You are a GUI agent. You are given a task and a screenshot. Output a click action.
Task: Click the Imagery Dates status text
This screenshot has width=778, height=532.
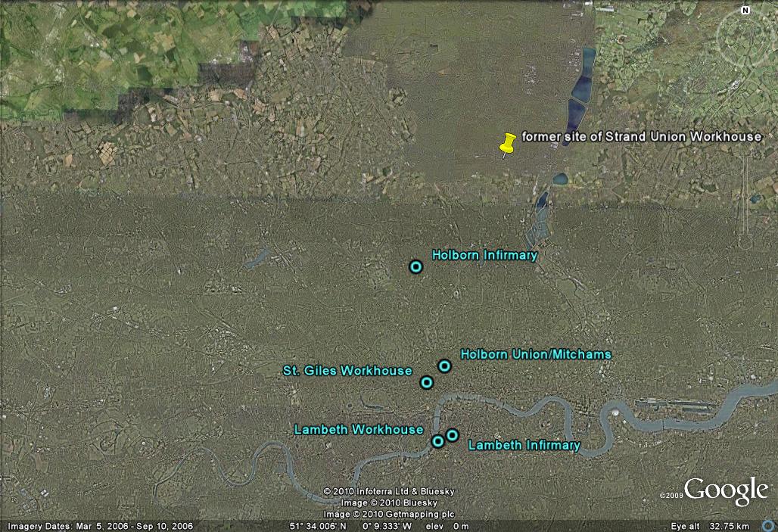[97, 526]
